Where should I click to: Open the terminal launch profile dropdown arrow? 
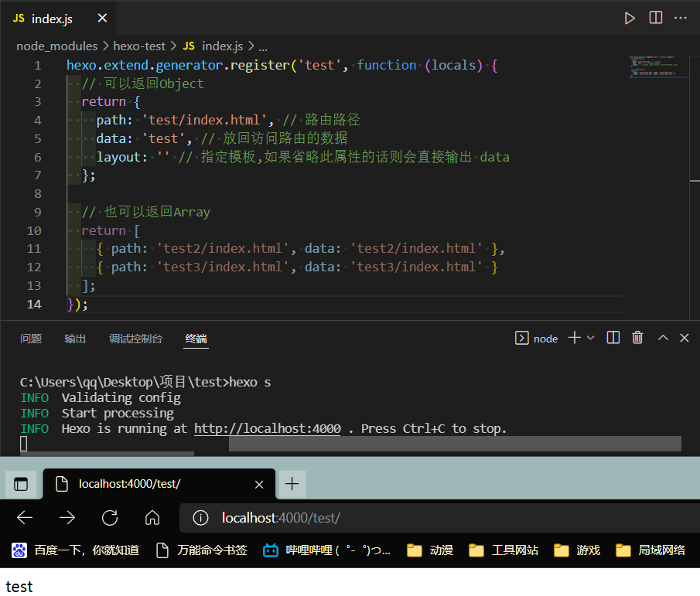(591, 338)
